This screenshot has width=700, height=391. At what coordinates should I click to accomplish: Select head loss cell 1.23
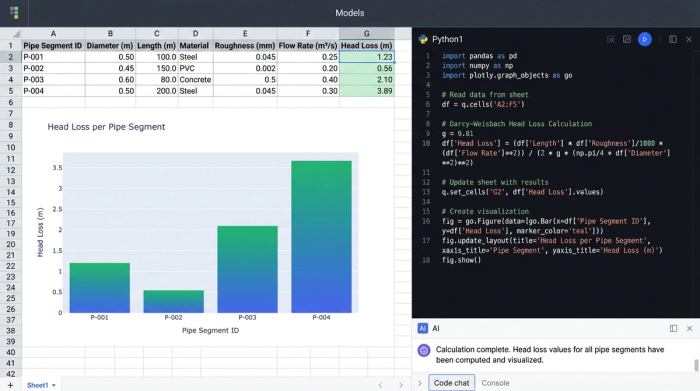click(367, 57)
